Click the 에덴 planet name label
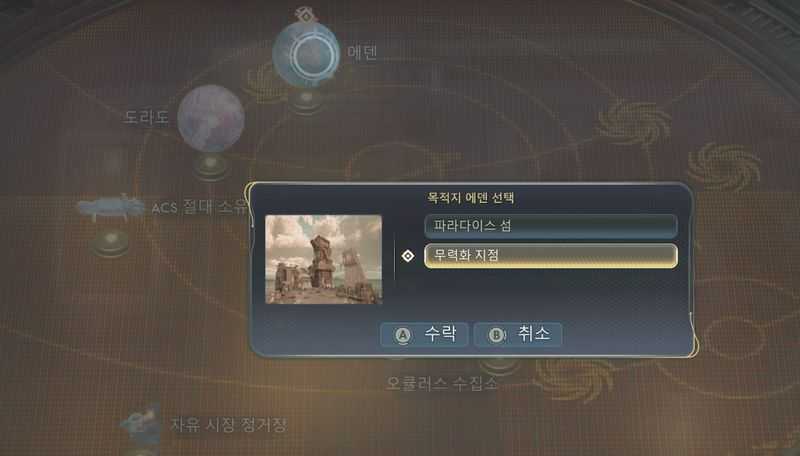 click(362, 52)
